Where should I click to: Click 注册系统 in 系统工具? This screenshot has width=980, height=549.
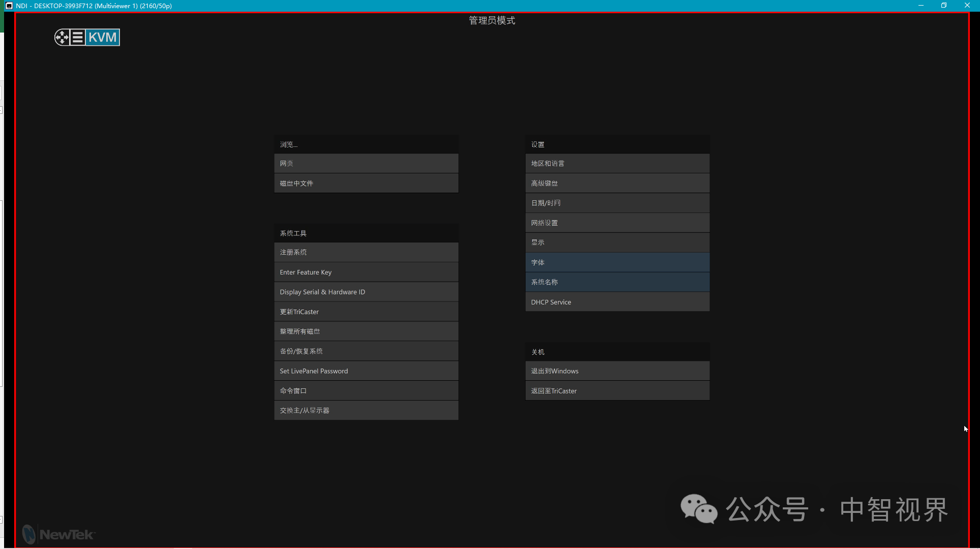coord(366,252)
